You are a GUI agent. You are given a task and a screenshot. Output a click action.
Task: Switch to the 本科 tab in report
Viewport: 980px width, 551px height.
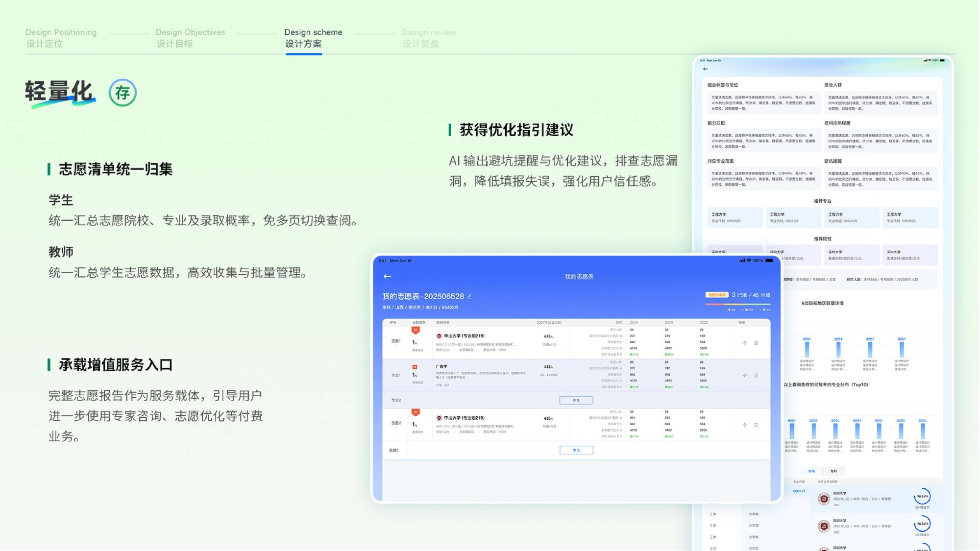811,471
